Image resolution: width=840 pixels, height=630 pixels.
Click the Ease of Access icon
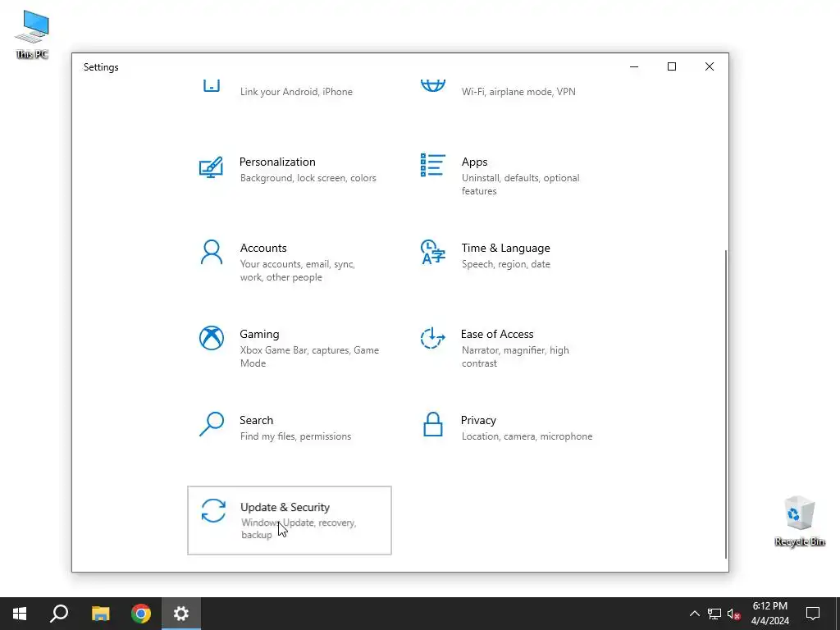click(x=432, y=338)
